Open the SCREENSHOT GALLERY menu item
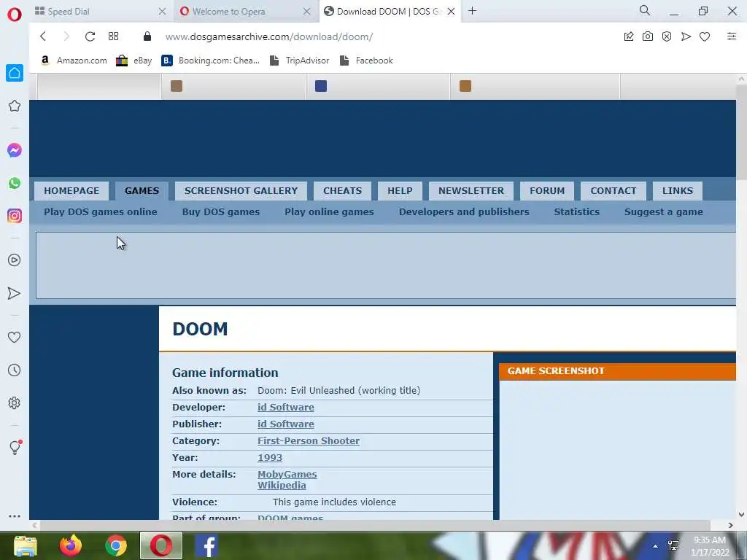747x560 pixels. pos(241,190)
